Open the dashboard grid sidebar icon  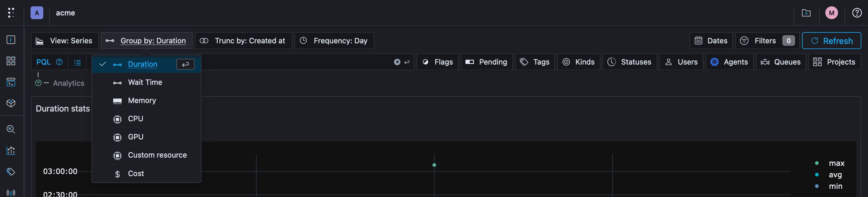click(x=11, y=61)
